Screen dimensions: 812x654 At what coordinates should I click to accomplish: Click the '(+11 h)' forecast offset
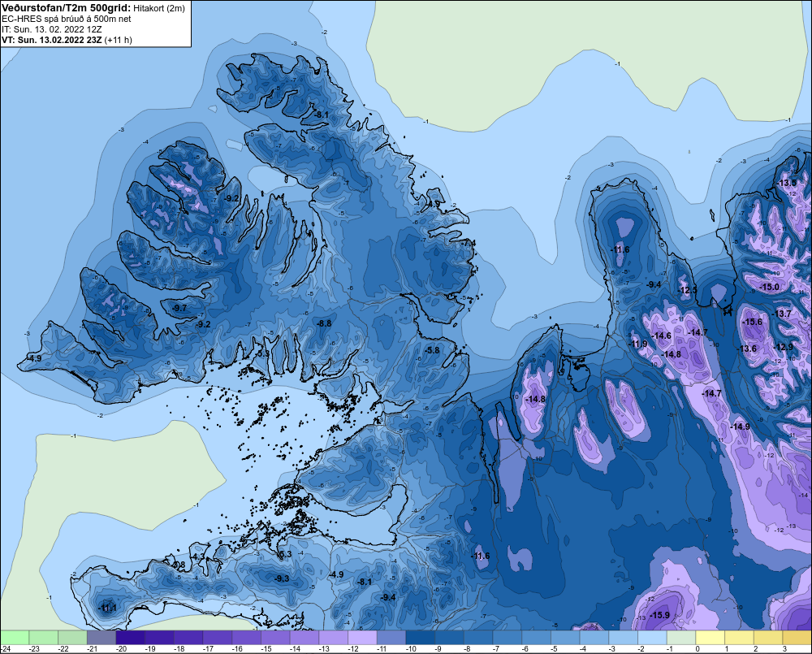click(118, 40)
